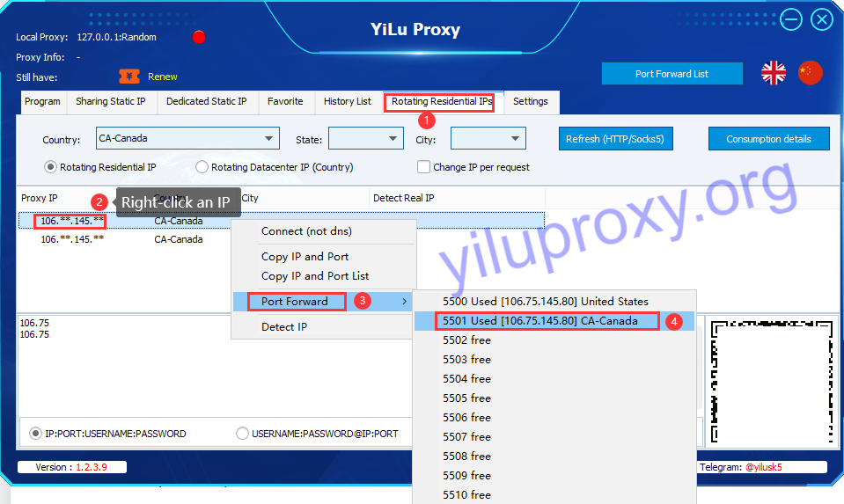
Task: Select IP:PORT:USERNAME:PASSWORD format
Action: (x=35, y=434)
